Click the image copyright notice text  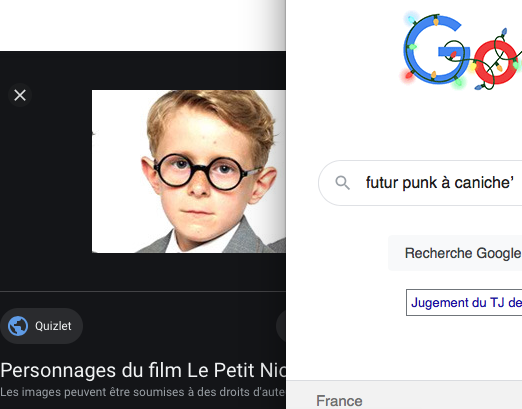[x=143, y=392]
